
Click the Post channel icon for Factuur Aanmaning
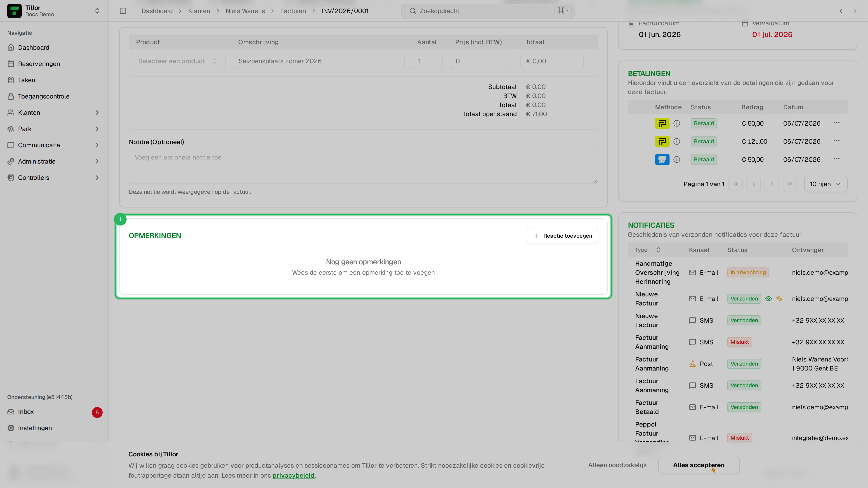tap(692, 364)
